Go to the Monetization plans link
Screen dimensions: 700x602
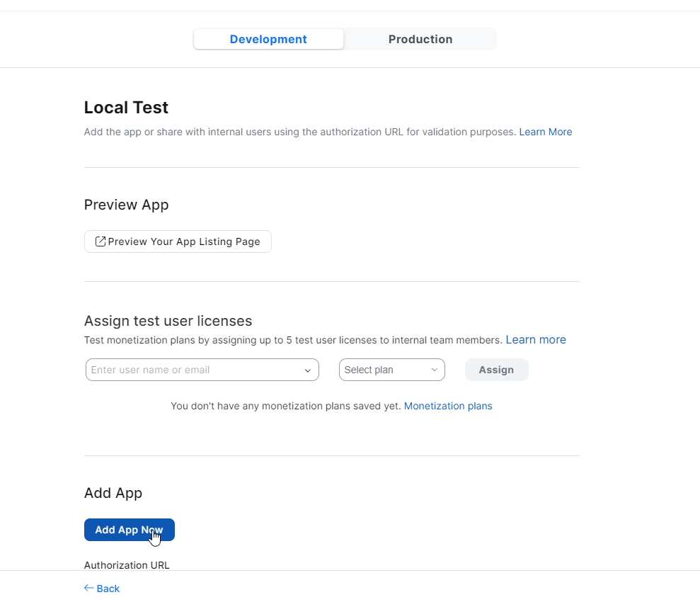448,406
